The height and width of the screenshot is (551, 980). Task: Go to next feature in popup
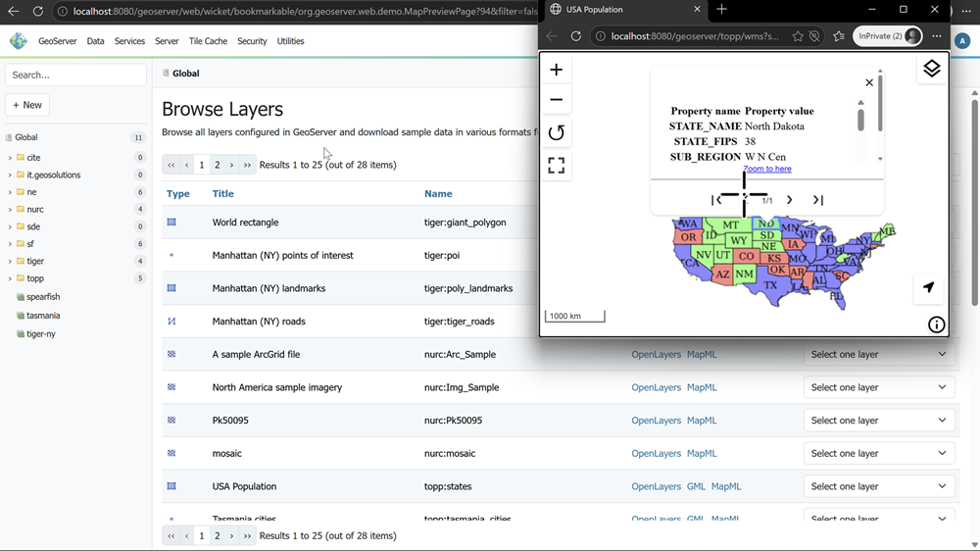coord(789,200)
